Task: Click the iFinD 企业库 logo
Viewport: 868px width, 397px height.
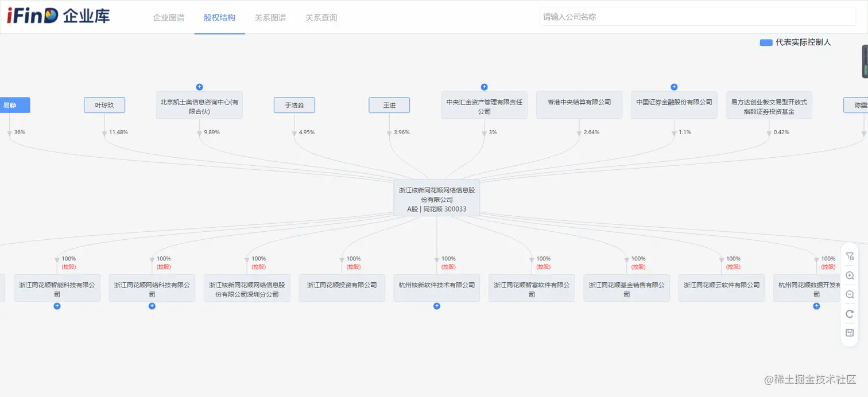Action: click(58, 16)
